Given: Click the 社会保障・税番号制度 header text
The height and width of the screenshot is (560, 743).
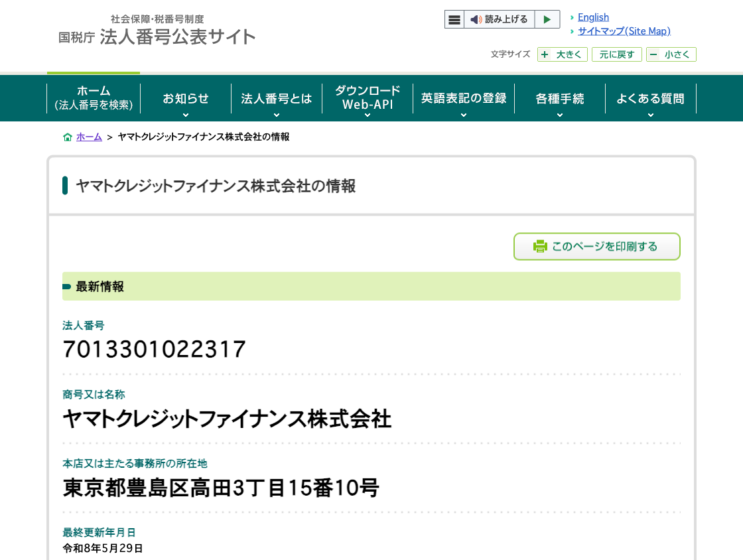Looking at the screenshot, I should (x=157, y=19).
